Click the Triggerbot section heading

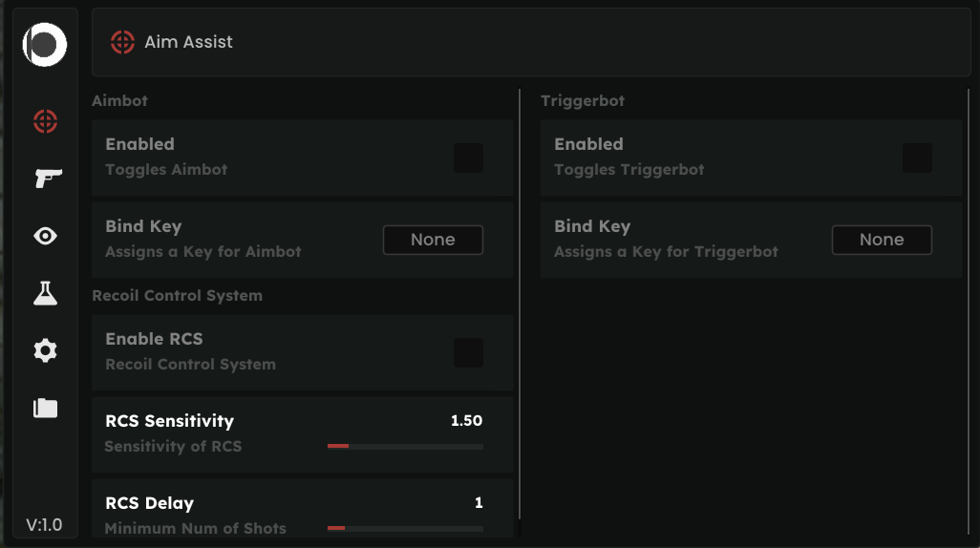pyautogui.click(x=582, y=100)
